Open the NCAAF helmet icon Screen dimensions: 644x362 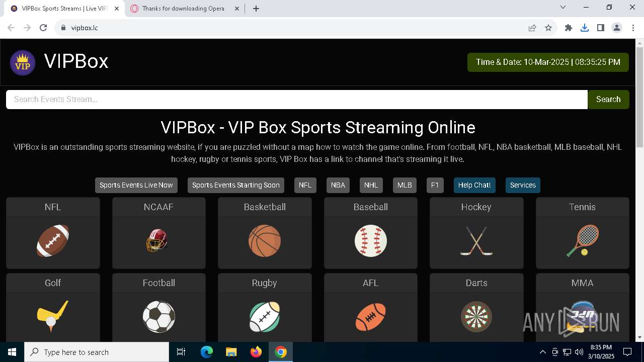[x=157, y=241]
